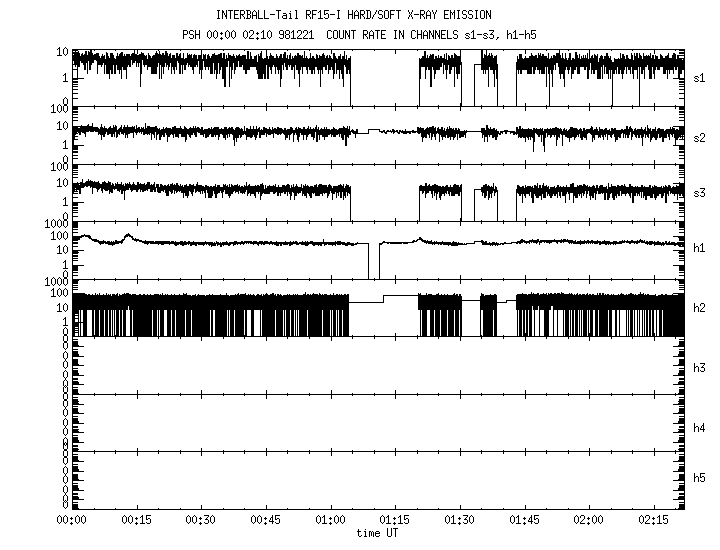The width and height of the screenshot is (720, 550).
Task: Click the 'time UT' axis title
Action: point(378,533)
